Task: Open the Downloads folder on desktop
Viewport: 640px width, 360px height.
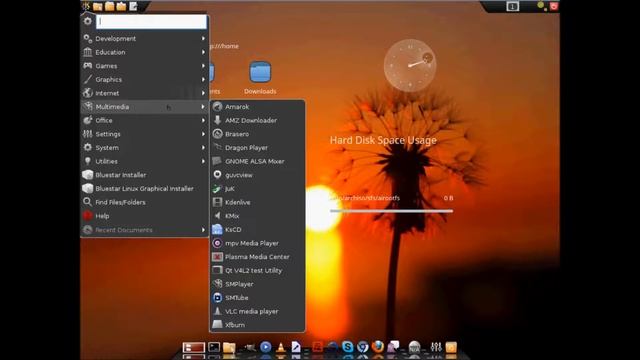Action: (x=260, y=78)
